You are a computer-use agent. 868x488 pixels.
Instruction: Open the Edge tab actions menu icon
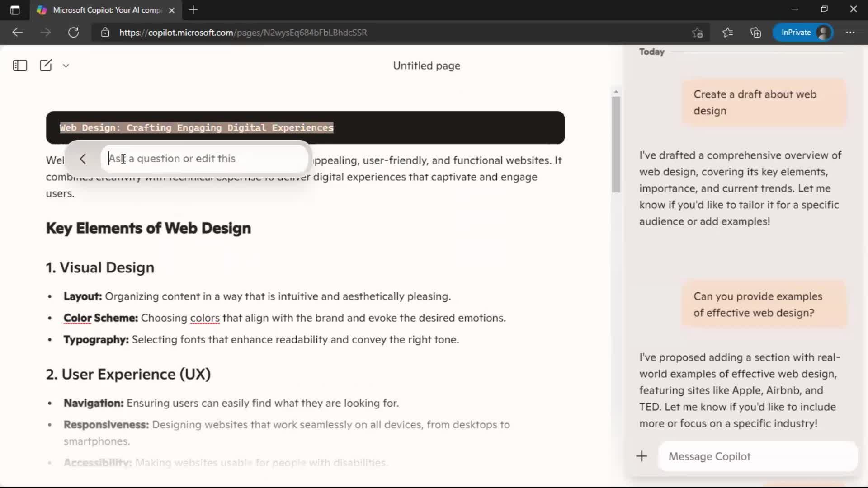pyautogui.click(x=15, y=10)
